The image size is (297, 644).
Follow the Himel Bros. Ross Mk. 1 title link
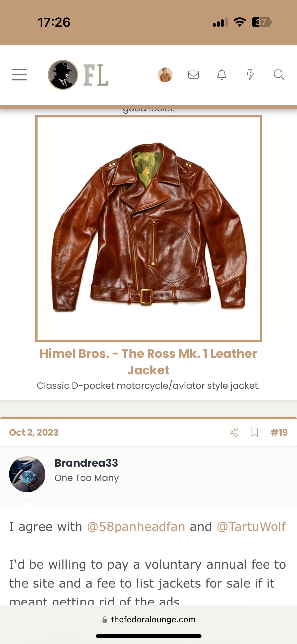click(148, 362)
